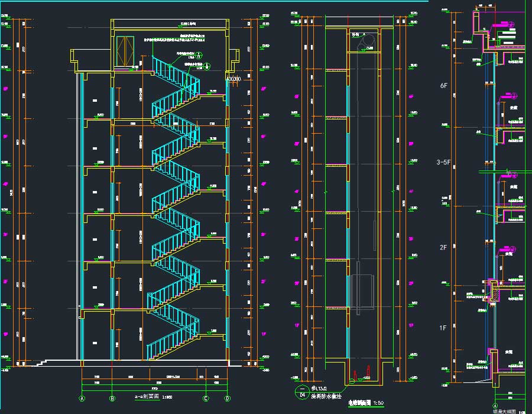The image size is (532, 414).
Task: Select the elevator section title with 1:50 scale
Action: [x=365, y=402]
